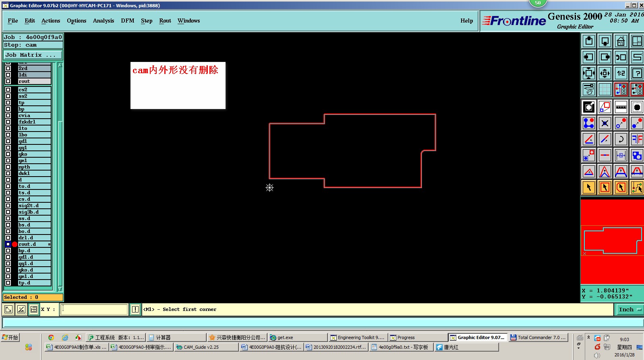Click the horizontal dimension spacing icon
The width and height of the screenshot is (644, 360).
[x=621, y=155]
